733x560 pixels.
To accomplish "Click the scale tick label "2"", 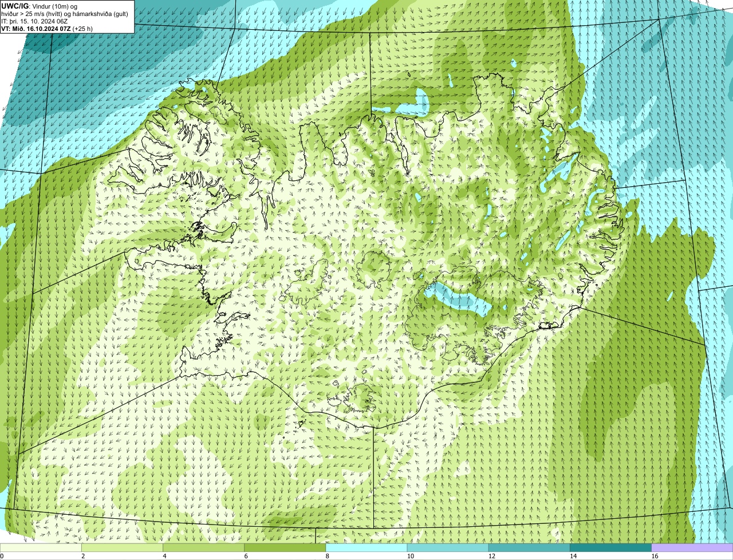I will click(x=83, y=556).
